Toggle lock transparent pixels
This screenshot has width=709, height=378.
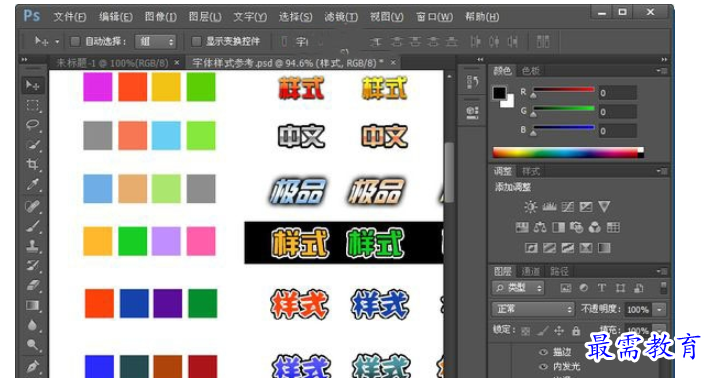point(525,331)
